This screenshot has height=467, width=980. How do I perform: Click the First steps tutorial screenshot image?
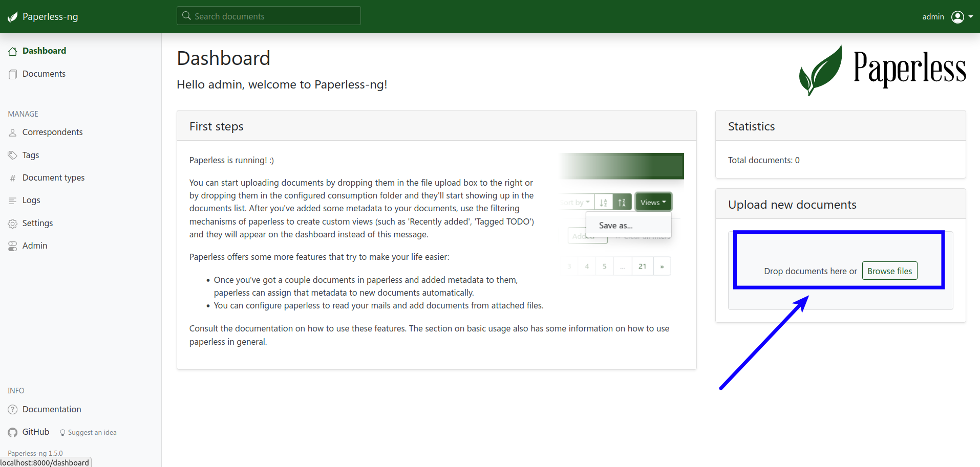point(621,214)
